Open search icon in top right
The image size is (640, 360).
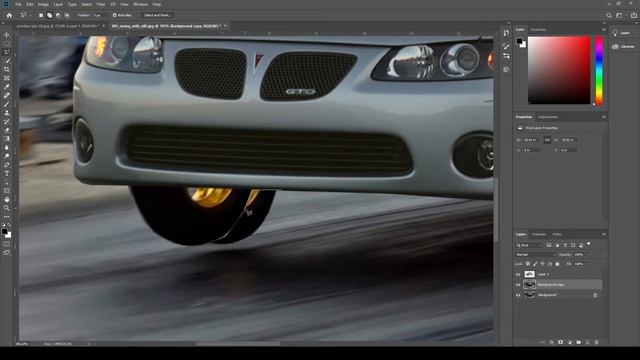(609, 15)
